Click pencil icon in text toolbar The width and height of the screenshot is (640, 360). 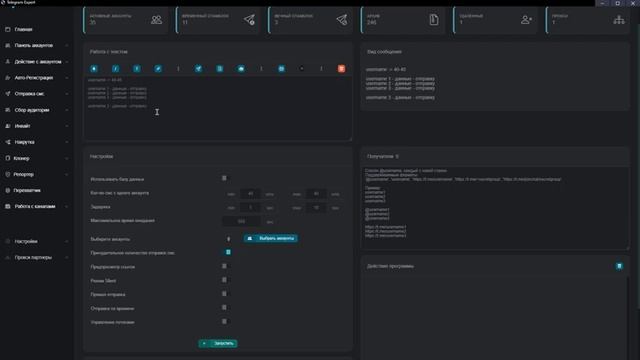point(158,69)
